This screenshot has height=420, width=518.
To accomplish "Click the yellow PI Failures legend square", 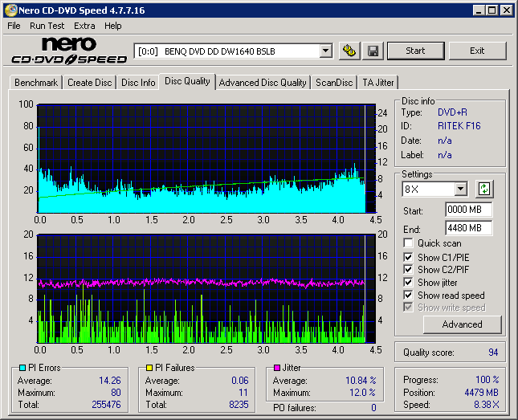I will [149, 368].
